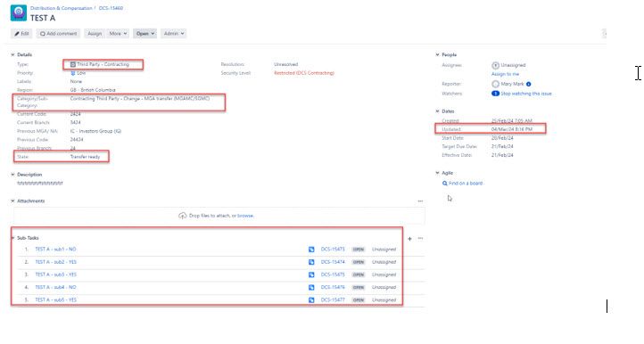Click the plus icon to create sub-task
This screenshot has height=344, width=644.
[409, 239]
